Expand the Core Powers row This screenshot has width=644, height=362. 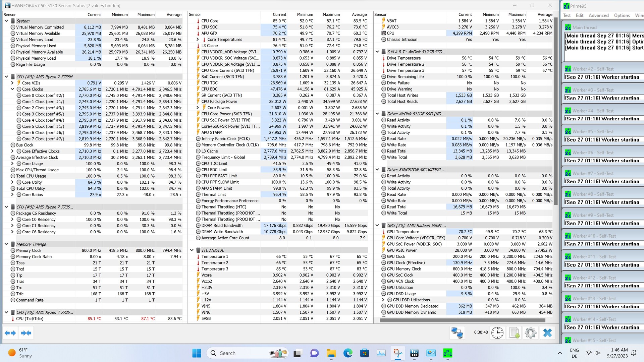(198, 108)
